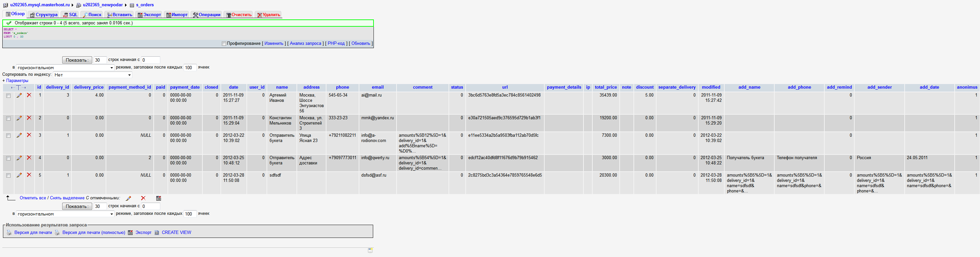Click the upper Показать button
This screenshot has width=980, height=257.
point(77,60)
